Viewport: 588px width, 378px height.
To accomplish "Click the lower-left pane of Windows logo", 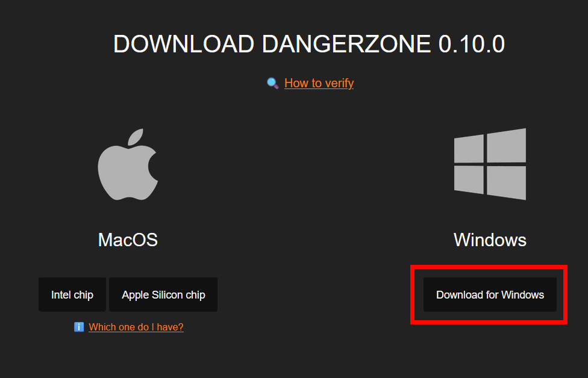I will tap(469, 179).
